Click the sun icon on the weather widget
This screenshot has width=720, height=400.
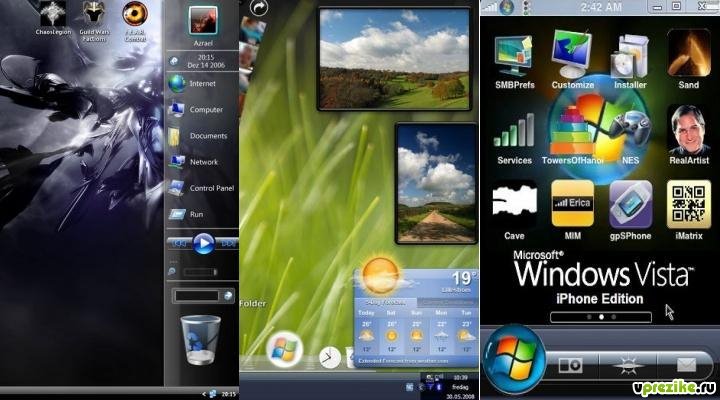click(380, 275)
